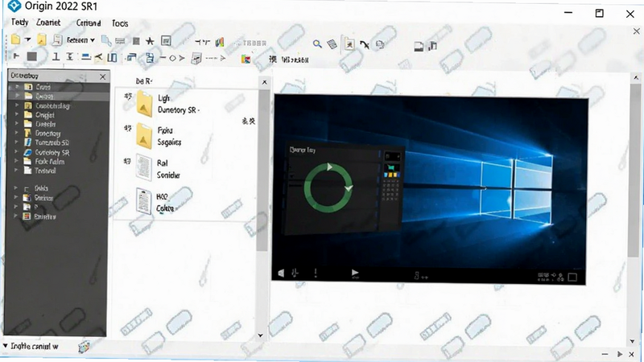
Task: Open the Ral Sonide document
Action: [158, 169]
